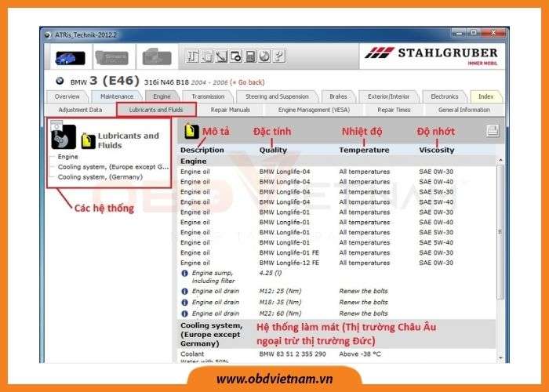Click the « Go back link

coord(249,82)
